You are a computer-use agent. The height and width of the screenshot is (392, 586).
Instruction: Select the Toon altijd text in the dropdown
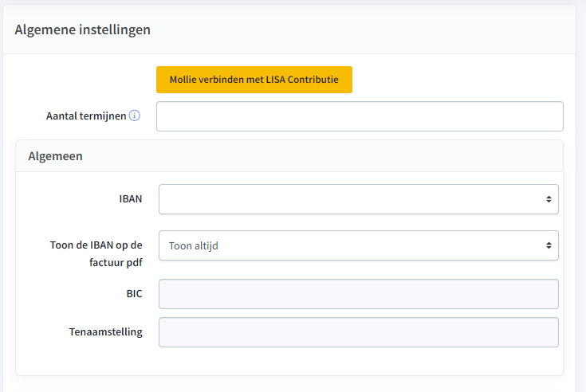[x=193, y=245]
